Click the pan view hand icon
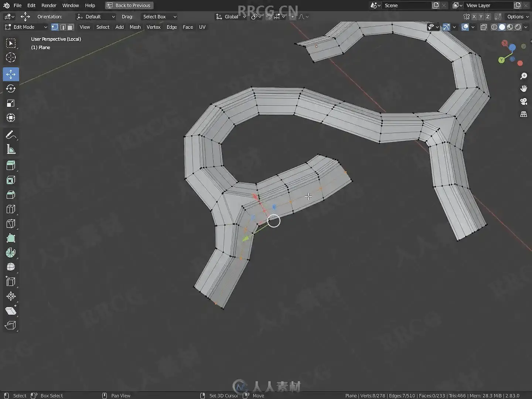The height and width of the screenshot is (399, 532). 524,89
